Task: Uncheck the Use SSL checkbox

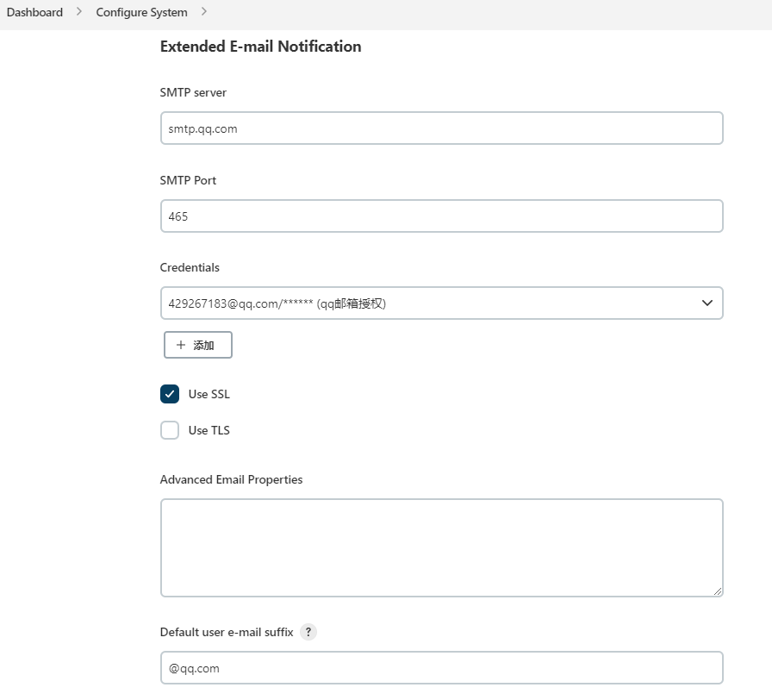Action: tap(170, 394)
